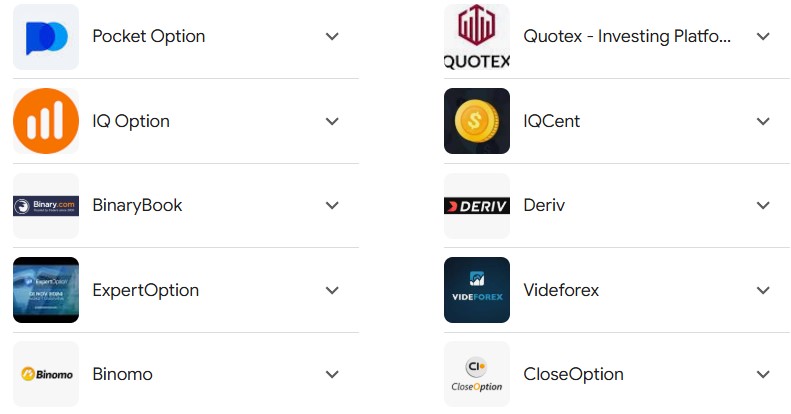This screenshot has height=414, width=791.
Task: Click the Videforex logo icon
Action: click(477, 290)
